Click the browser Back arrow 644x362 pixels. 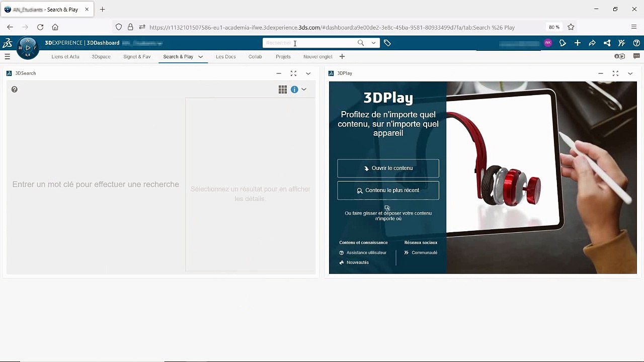[10, 27]
